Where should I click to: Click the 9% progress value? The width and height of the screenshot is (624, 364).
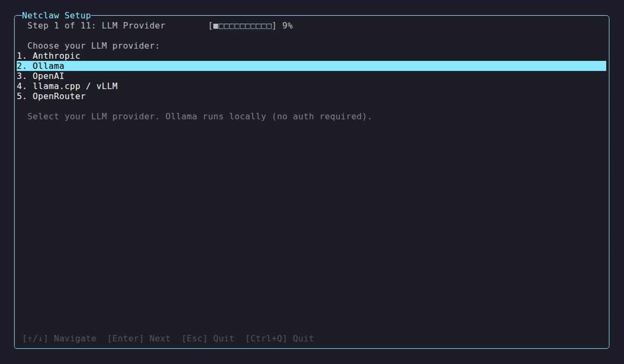coord(288,25)
